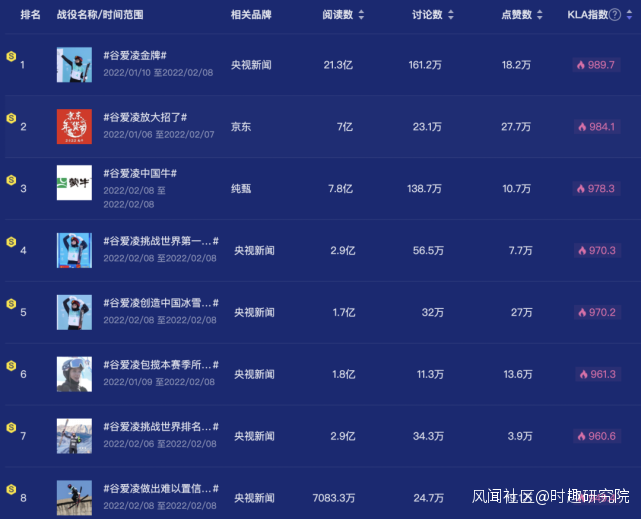The image size is (641, 519).
Task: Sort by KLA指数 column arrows
Action: point(630,15)
